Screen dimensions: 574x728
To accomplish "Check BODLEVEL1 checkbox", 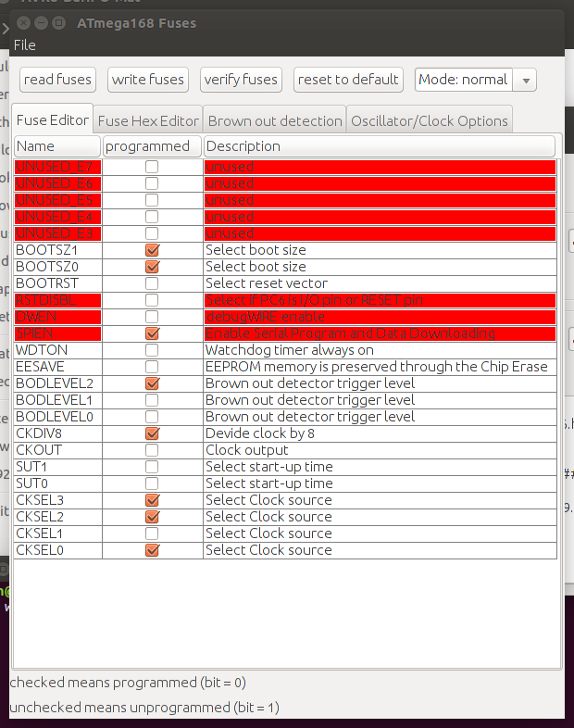I will click(x=152, y=400).
